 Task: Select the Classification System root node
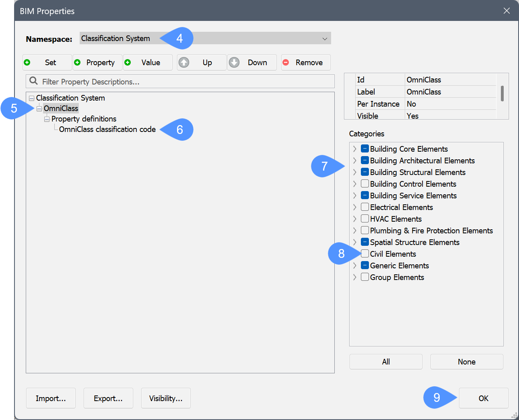(x=70, y=98)
